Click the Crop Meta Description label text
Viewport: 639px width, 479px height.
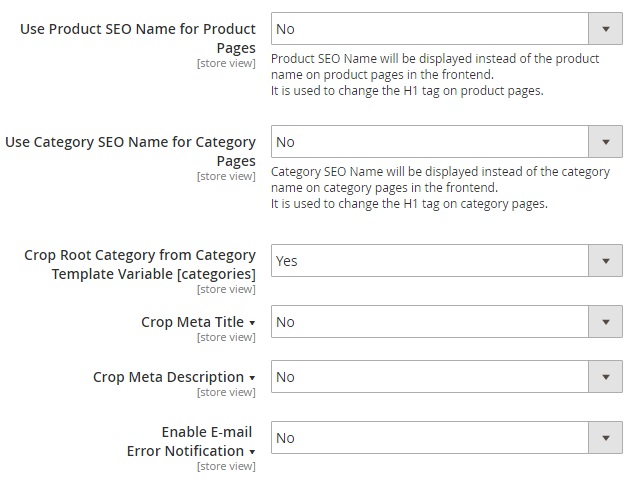point(168,377)
